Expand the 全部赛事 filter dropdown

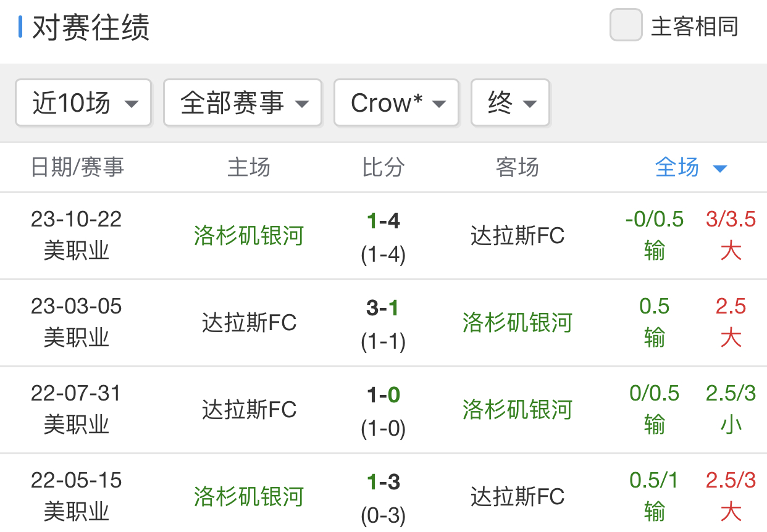(x=242, y=103)
